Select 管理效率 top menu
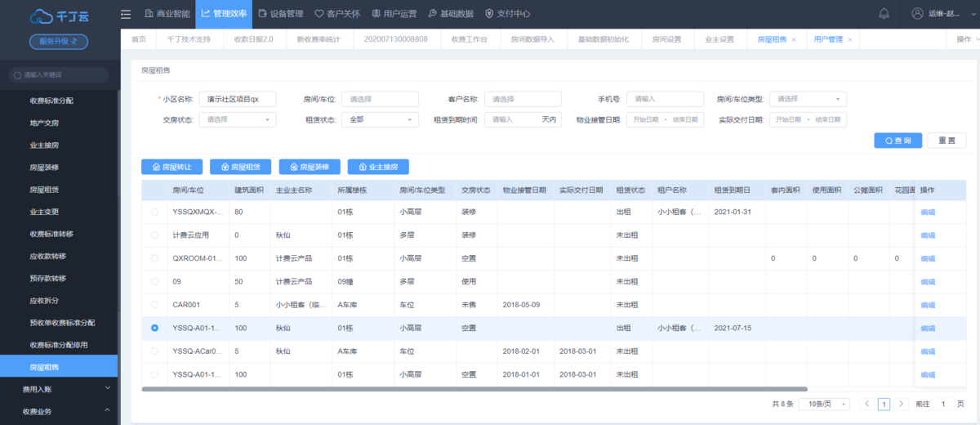The image size is (980, 425). coord(223,14)
